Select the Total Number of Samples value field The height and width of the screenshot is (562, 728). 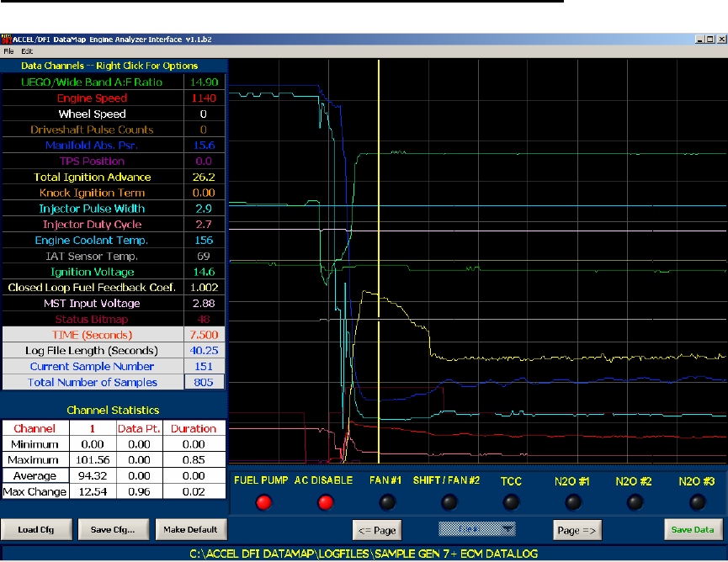(x=205, y=382)
